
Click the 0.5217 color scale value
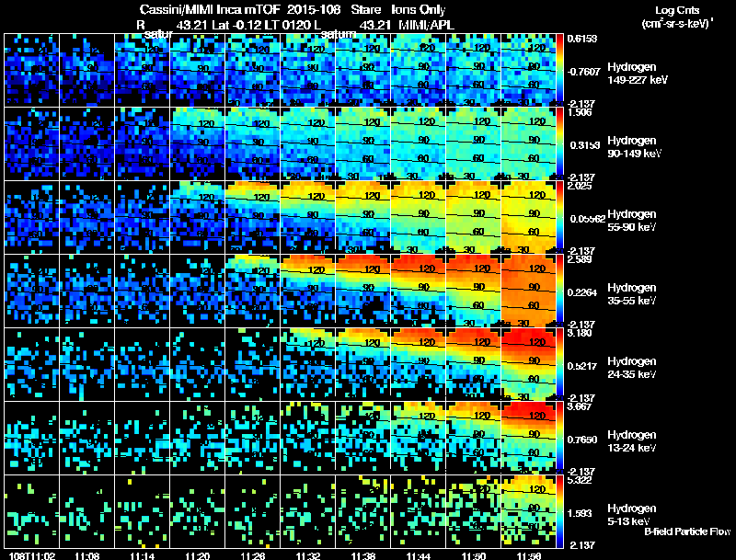click(582, 366)
